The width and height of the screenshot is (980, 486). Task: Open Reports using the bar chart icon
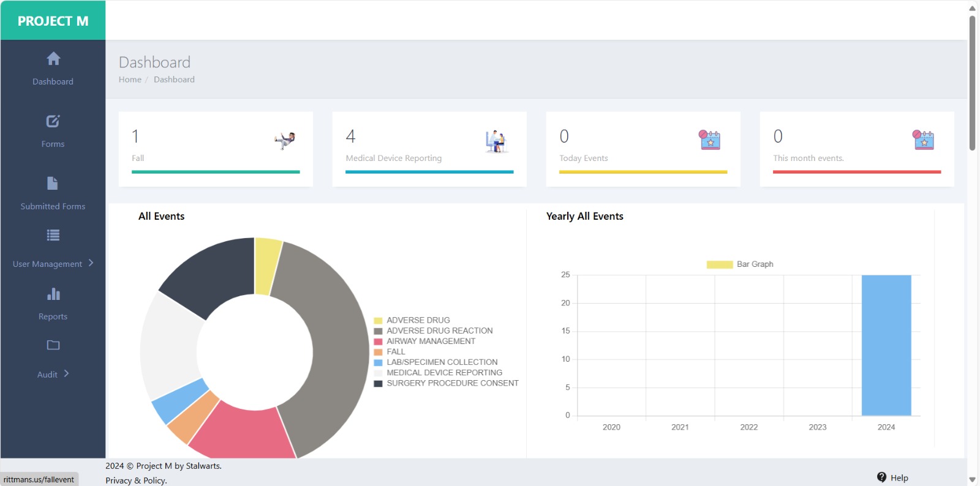pyautogui.click(x=53, y=294)
